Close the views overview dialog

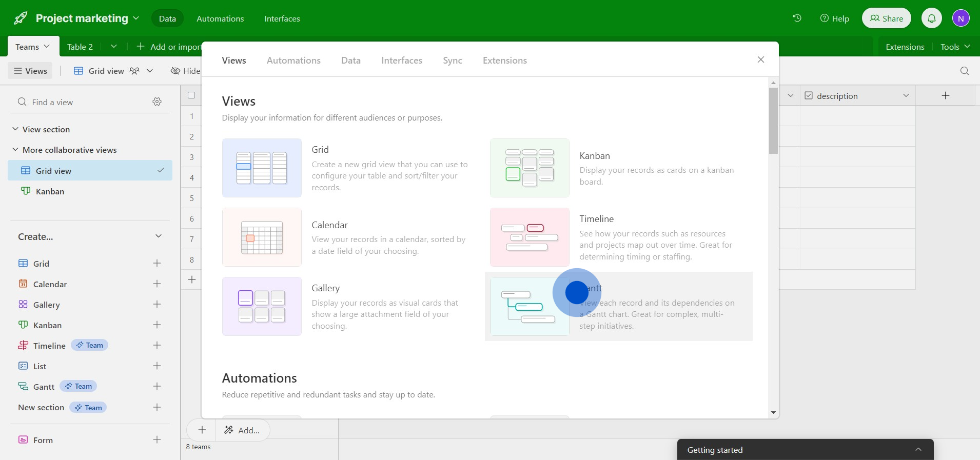click(761, 59)
